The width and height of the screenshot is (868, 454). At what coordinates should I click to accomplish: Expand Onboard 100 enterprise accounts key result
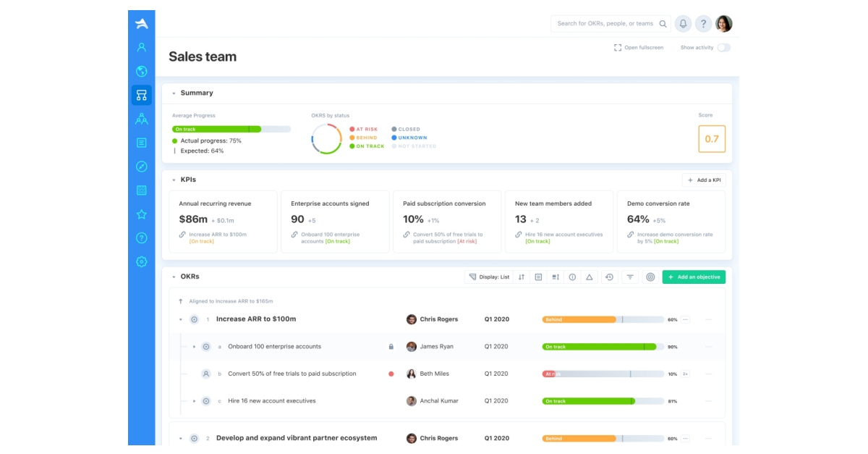pos(194,347)
